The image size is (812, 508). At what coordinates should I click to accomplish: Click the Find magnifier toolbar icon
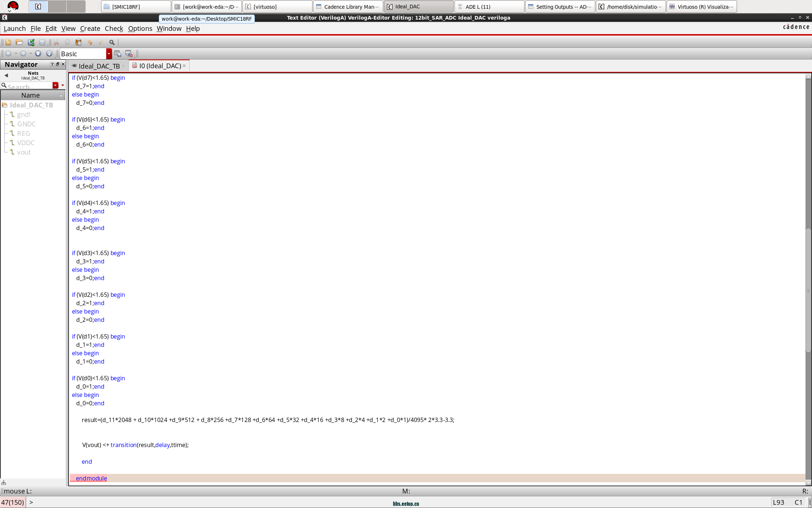(x=112, y=42)
